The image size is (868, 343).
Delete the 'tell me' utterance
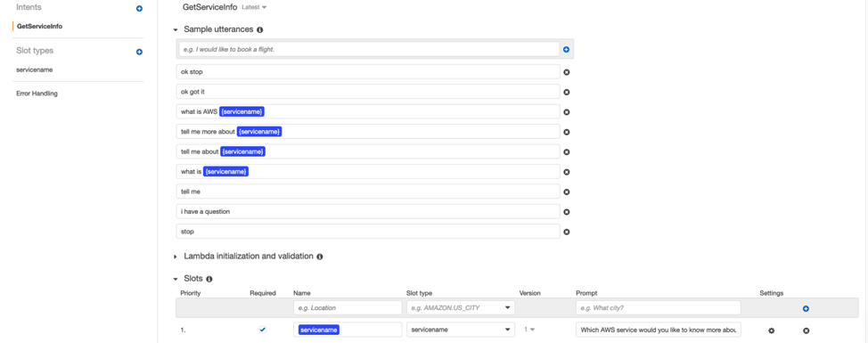[566, 192]
